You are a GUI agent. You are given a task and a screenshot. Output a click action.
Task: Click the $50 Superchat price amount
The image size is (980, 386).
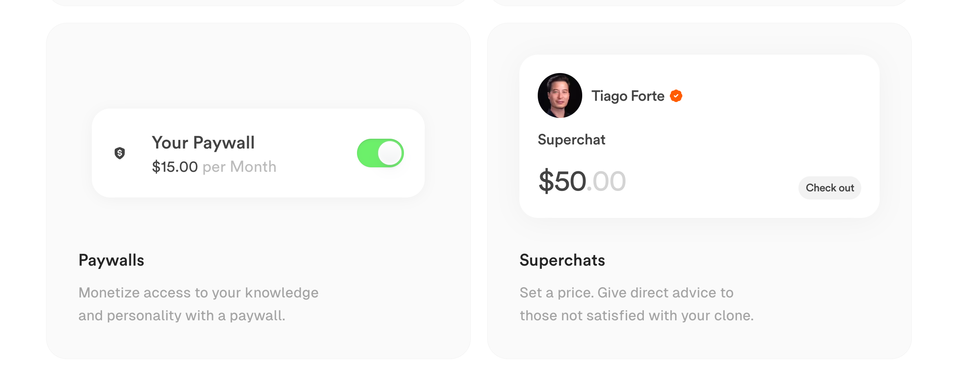tap(562, 181)
